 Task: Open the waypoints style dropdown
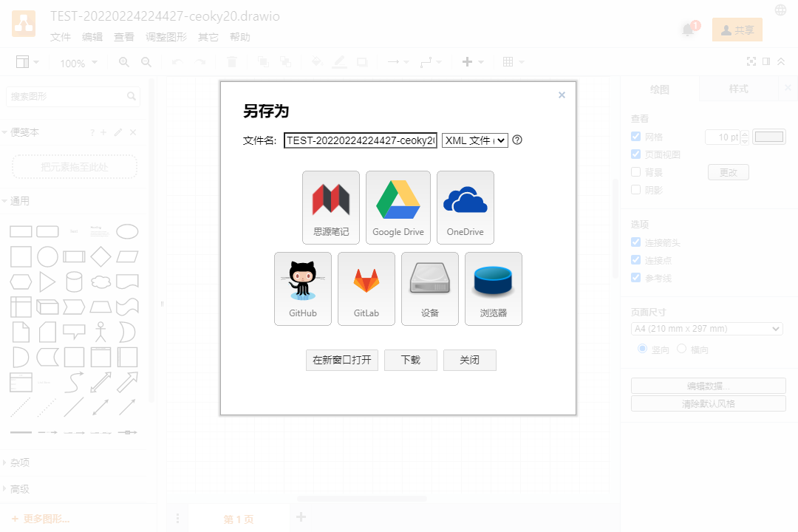point(431,62)
